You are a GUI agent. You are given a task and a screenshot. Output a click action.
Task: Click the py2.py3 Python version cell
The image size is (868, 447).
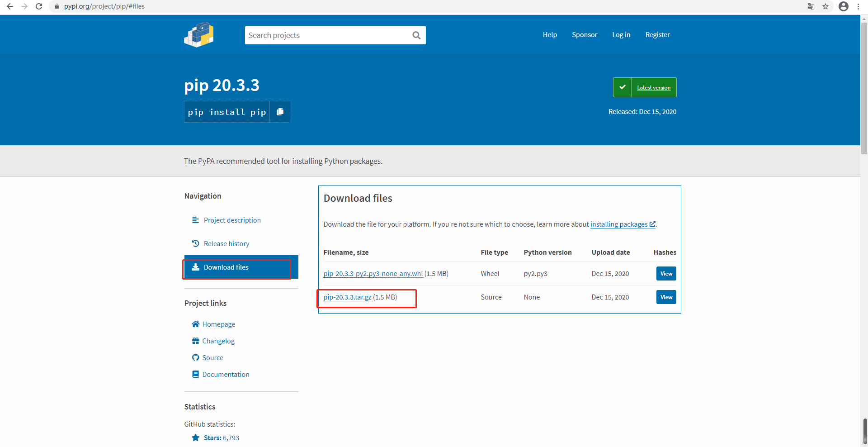[x=536, y=273]
